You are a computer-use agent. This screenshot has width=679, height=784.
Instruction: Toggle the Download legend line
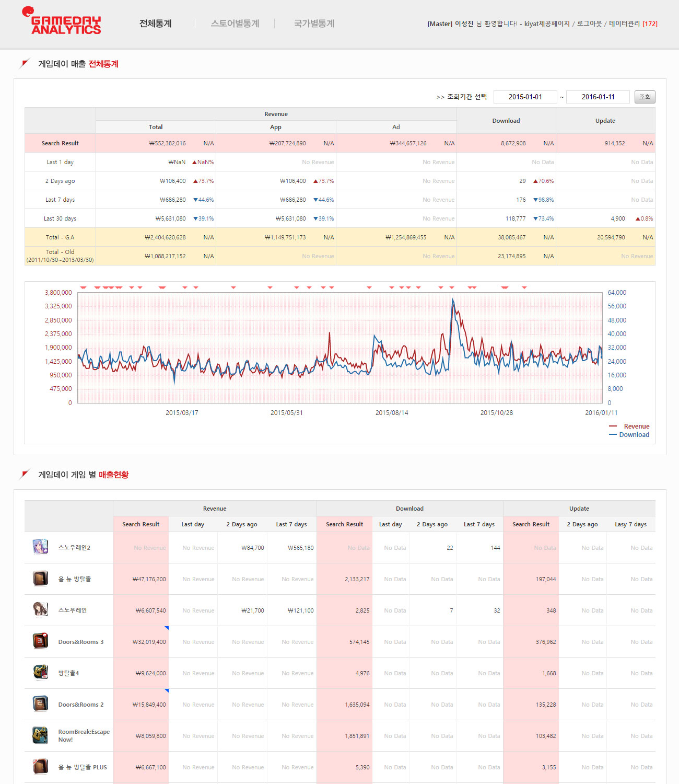(x=629, y=435)
